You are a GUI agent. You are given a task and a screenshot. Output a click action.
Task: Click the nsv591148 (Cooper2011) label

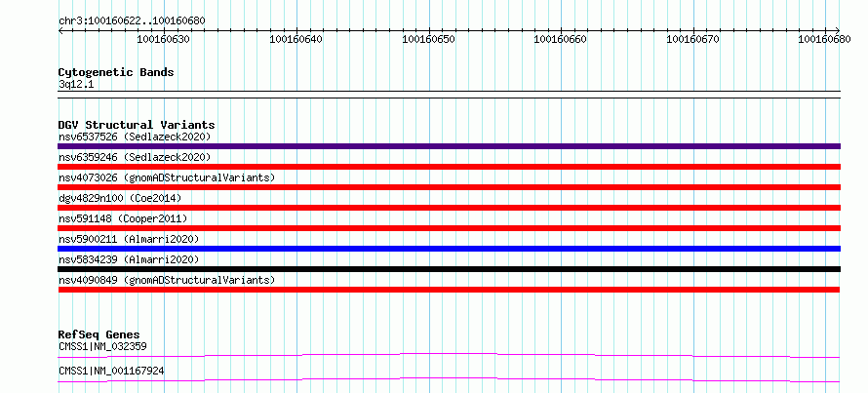123,218
